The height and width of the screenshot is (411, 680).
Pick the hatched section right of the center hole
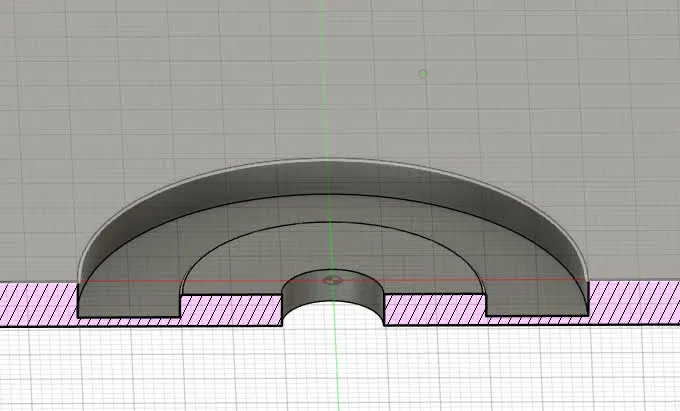click(435, 310)
